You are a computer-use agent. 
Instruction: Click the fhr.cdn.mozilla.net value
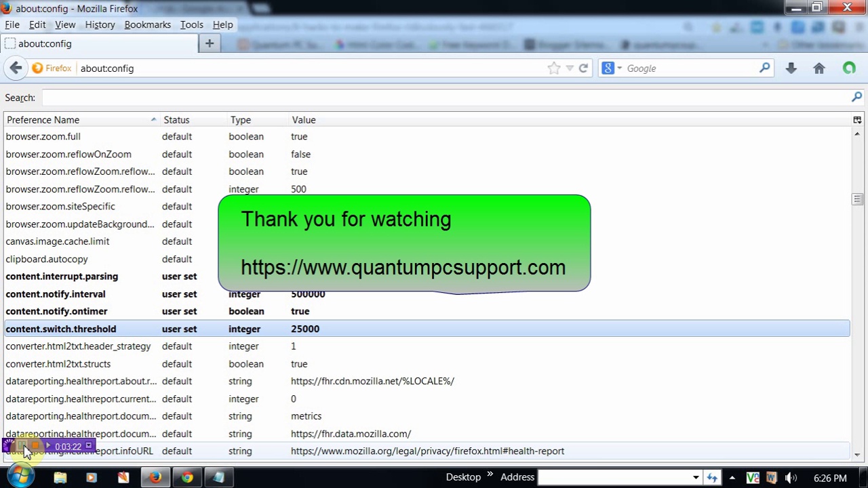coord(372,381)
